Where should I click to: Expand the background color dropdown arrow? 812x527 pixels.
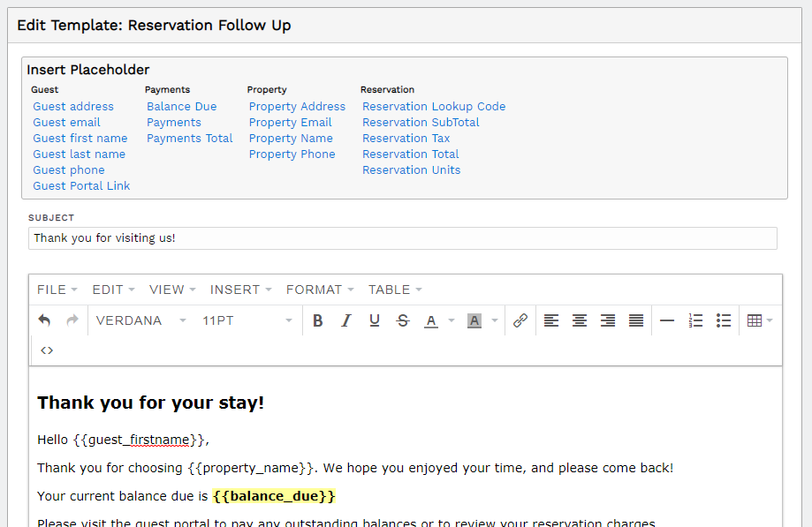click(494, 320)
